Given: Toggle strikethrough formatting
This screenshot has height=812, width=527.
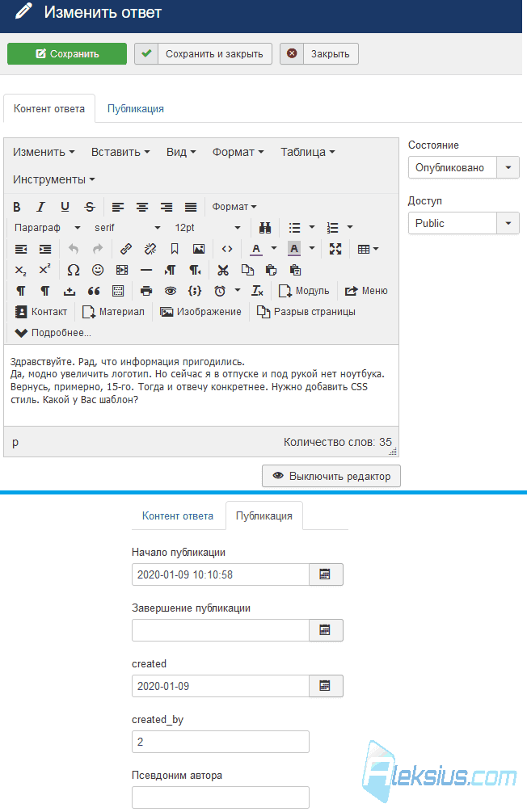Looking at the screenshot, I should tap(90, 207).
